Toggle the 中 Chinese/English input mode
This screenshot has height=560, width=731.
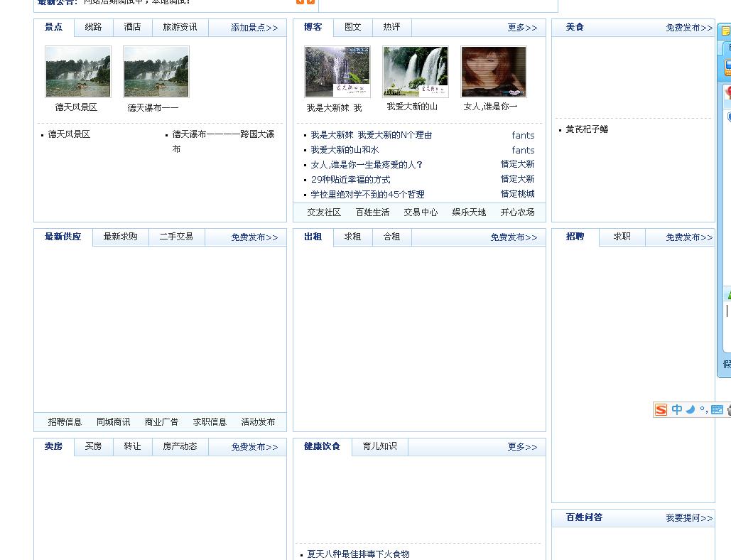[677, 409]
